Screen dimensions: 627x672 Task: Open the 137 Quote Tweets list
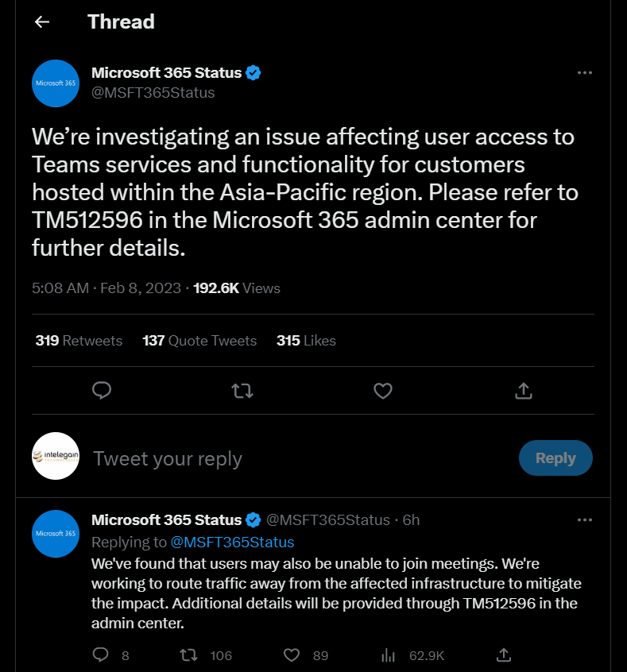pyautogui.click(x=199, y=341)
